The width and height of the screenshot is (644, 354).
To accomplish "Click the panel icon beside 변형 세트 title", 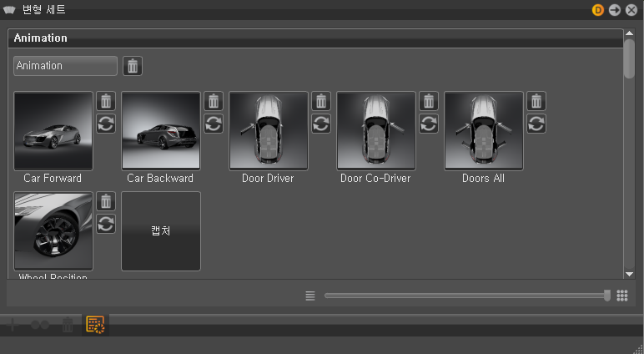I will pos(9,10).
